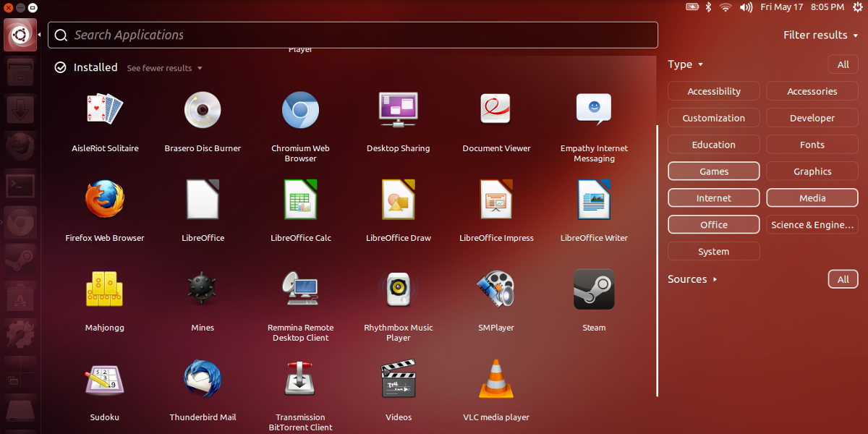This screenshot has width=868, height=434.
Task: Click the Ubuntu Dash home launcher icon
Action: click(20, 35)
